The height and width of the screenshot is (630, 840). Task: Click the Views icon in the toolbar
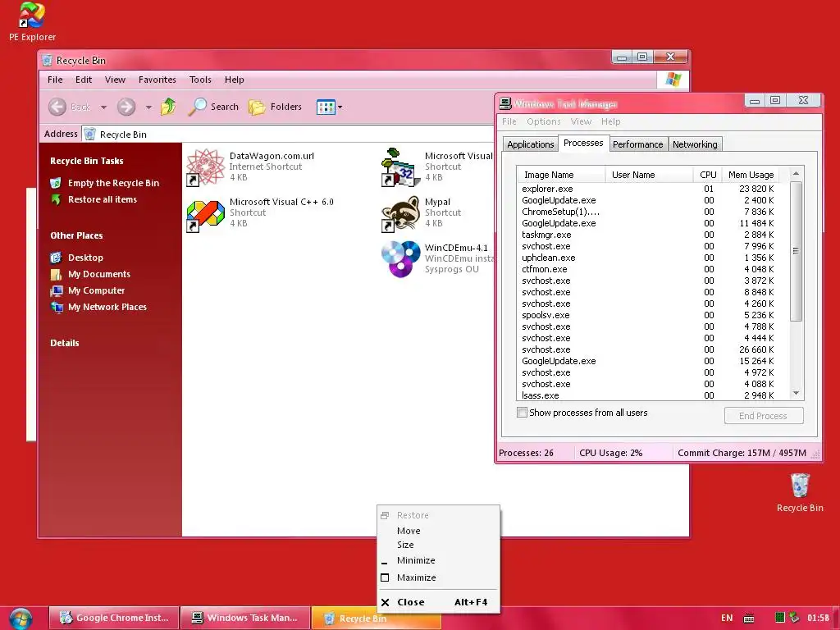pos(326,107)
